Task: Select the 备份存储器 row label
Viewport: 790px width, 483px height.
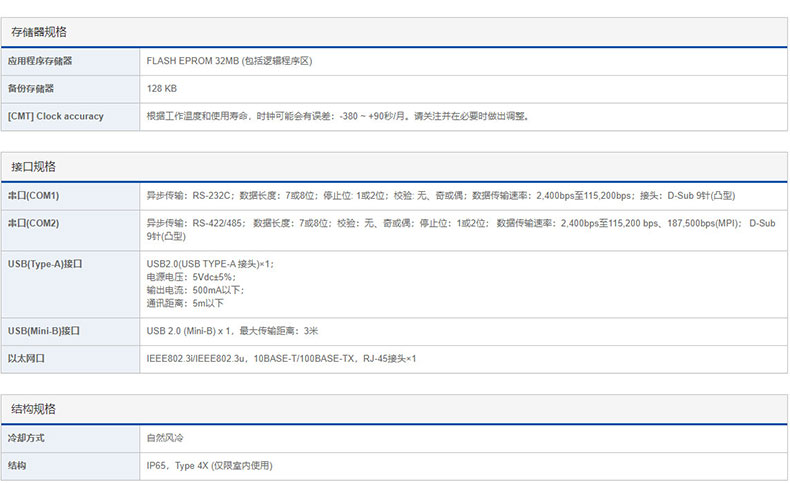Action: pyautogui.click(x=31, y=89)
